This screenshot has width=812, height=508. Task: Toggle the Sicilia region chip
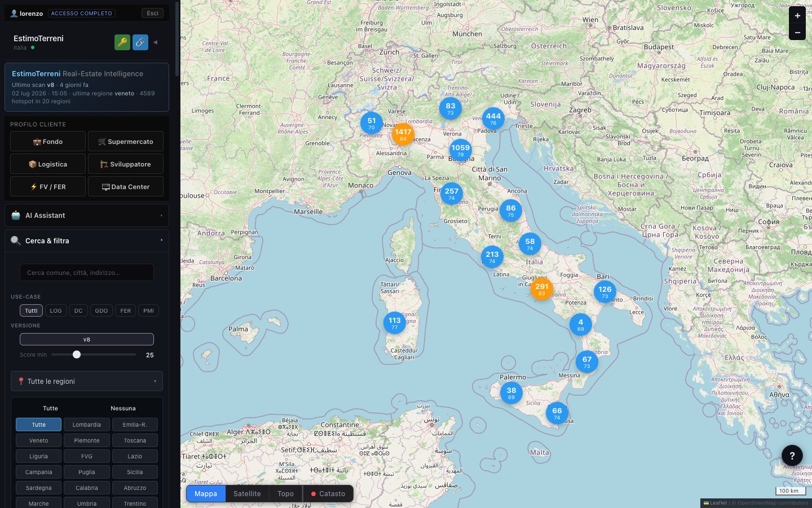[x=135, y=472]
